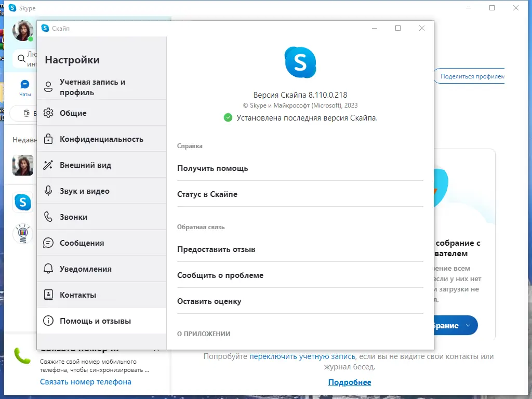The width and height of the screenshot is (532, 399).
Task: Click the contact card icon for Контакты
Action: click(48, 295)
